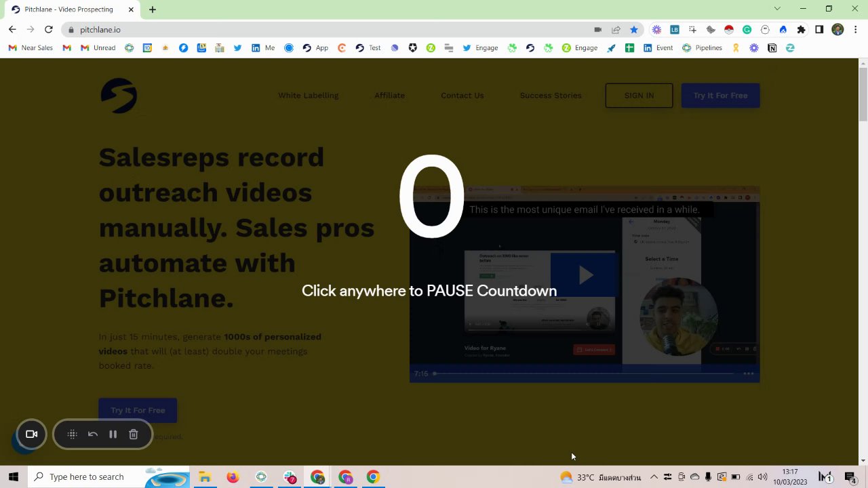Open the Success Stories nav link
The width and height of the screenshot is (868, 488).
pyautogui.click(x=551, y=96)
